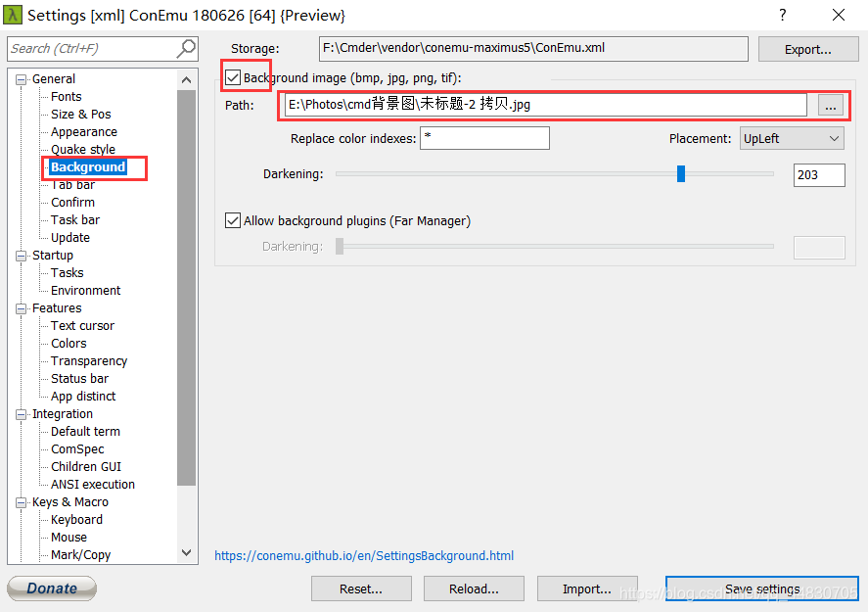Close the Settings dialog
868x612 pixels.
tap(839, 15)
